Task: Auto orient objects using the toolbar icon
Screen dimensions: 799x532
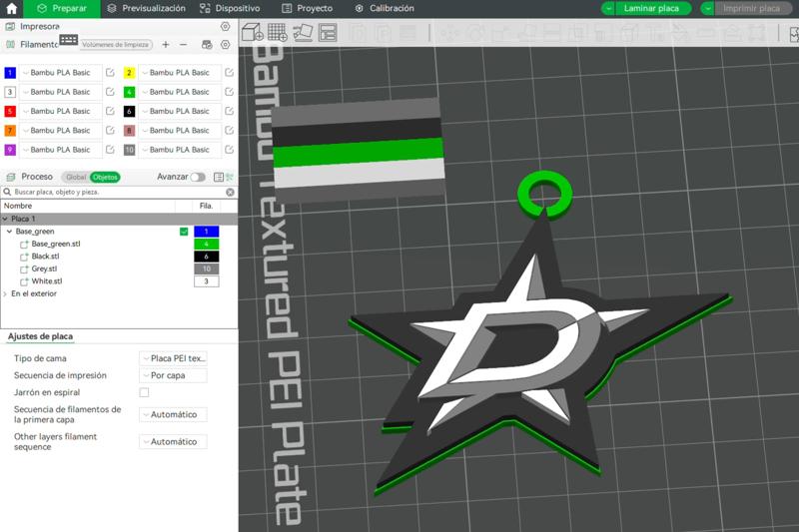Action: (x=303, y=33)
